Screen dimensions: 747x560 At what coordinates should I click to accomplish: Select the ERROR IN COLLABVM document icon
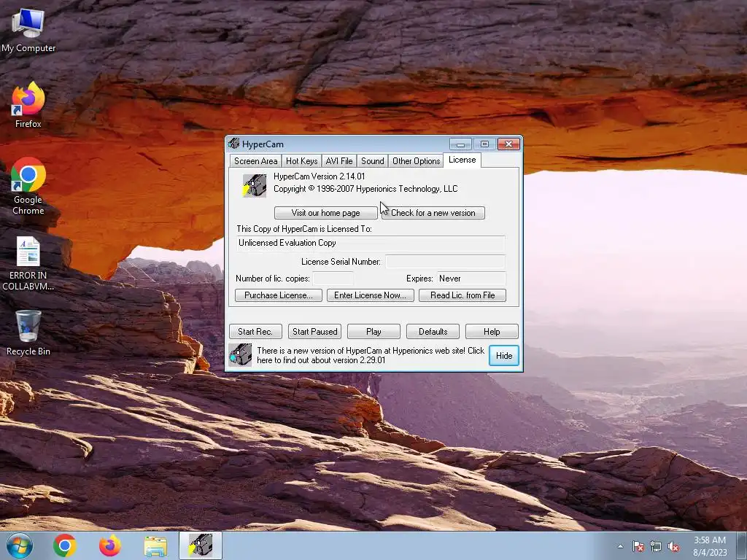point(28,263)
